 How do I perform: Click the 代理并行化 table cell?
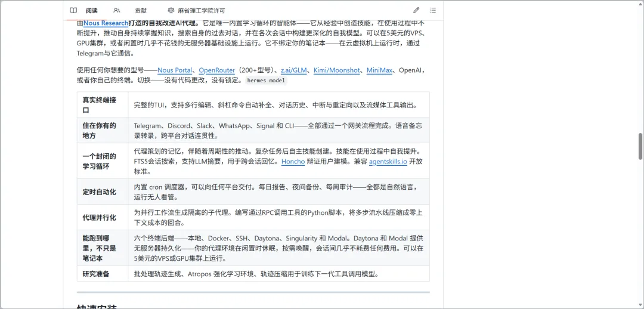pos(103,217)
